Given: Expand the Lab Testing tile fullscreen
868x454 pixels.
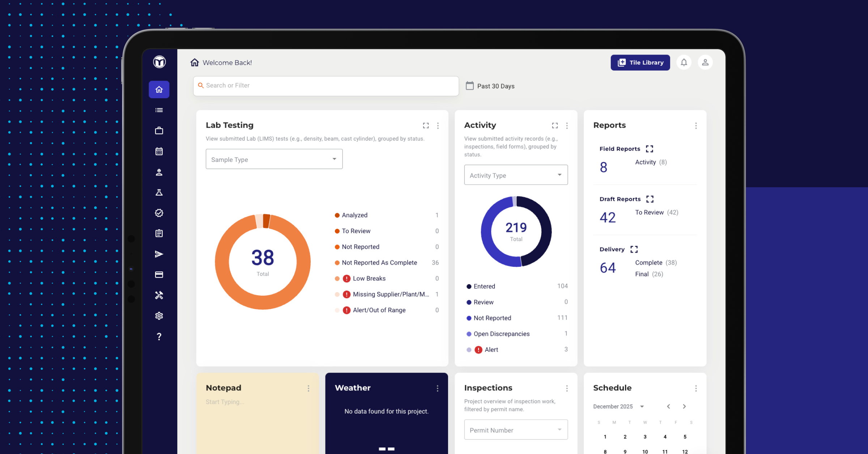Looking at the screenshot, I should click(426, 125).
